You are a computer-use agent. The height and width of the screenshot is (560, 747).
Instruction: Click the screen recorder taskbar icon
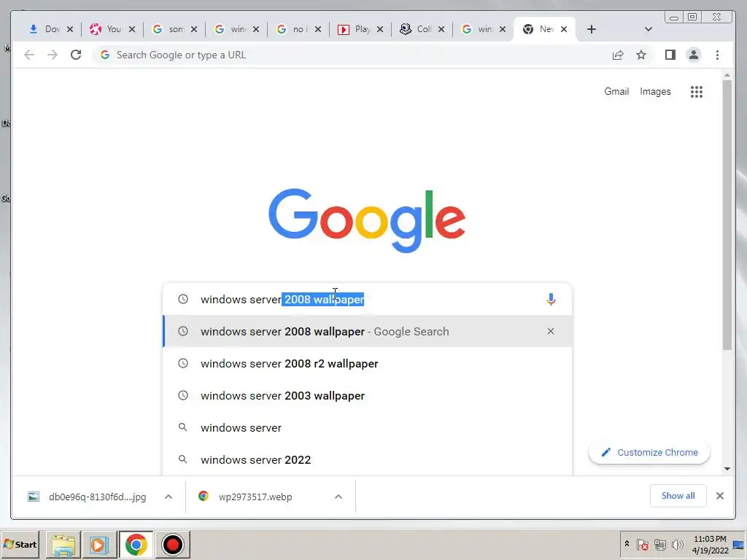click(x=172, y=544)
